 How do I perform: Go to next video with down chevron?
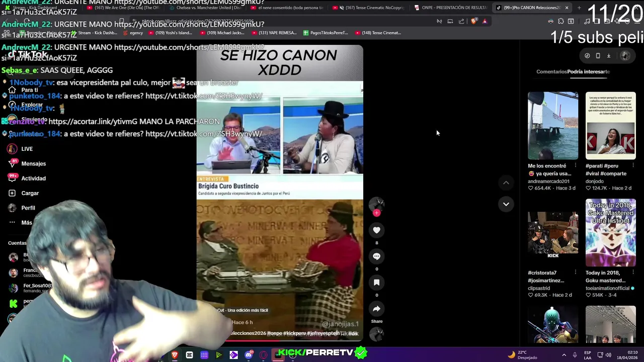click(506, 204)
